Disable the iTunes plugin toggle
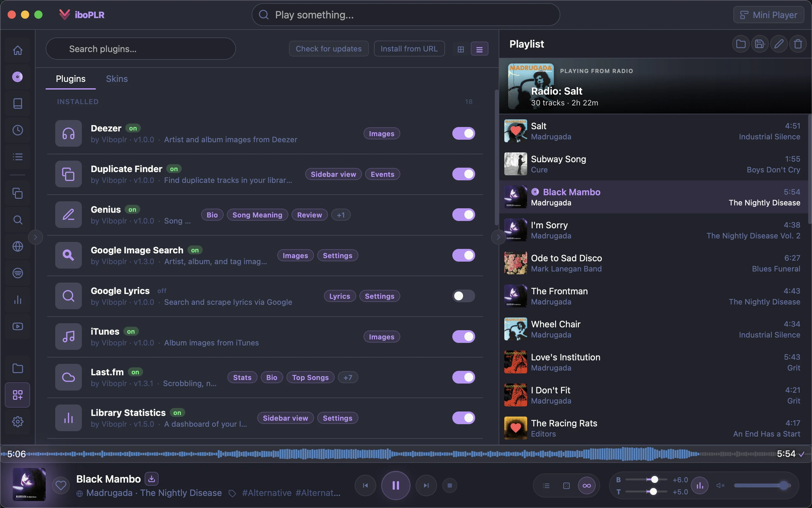Image resolution: width=812 pixels, height=508 pixels. (x=463, y=337)
